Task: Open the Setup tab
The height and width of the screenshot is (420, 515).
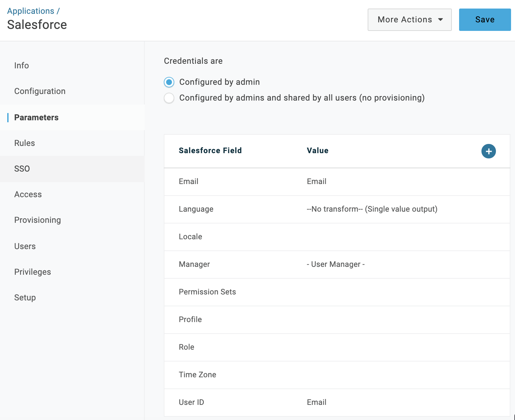Action: 72,297
